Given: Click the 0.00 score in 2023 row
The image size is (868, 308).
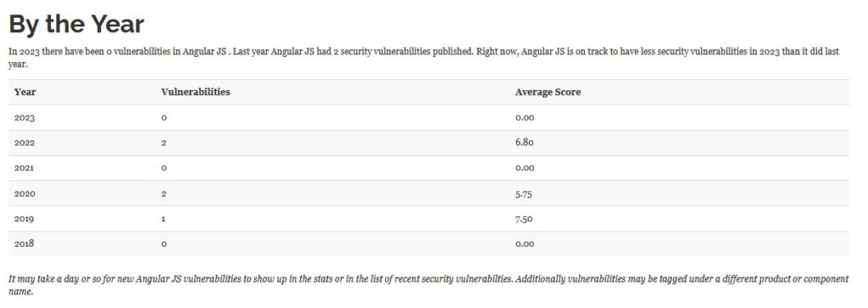Looking at the screenshot, I should (x=524, y=118).
